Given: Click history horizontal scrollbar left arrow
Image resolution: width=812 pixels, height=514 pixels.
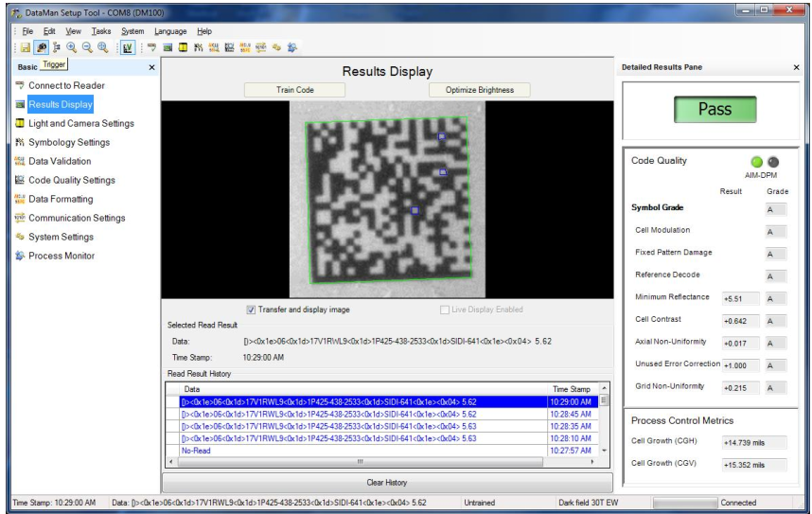Looking at the screenshot, I should click(172, 461).
